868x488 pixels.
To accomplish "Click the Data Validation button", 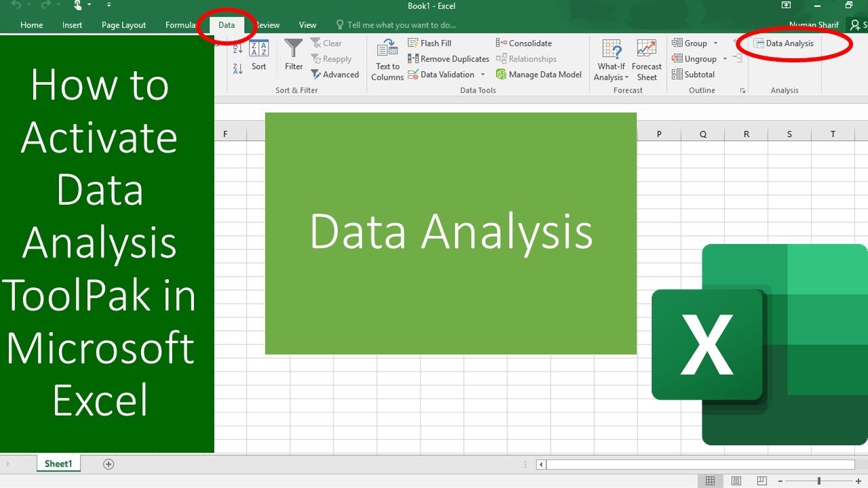I will coord(441,75).
